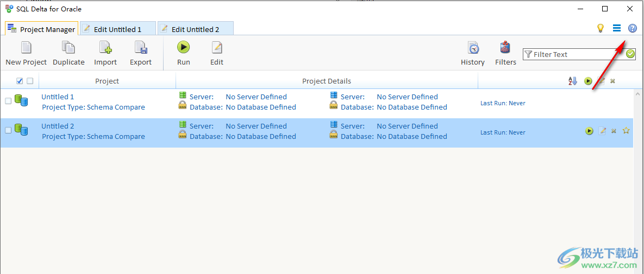Click the lightbulb tips icon
The image size is (644, 274).
click(601, 28)
